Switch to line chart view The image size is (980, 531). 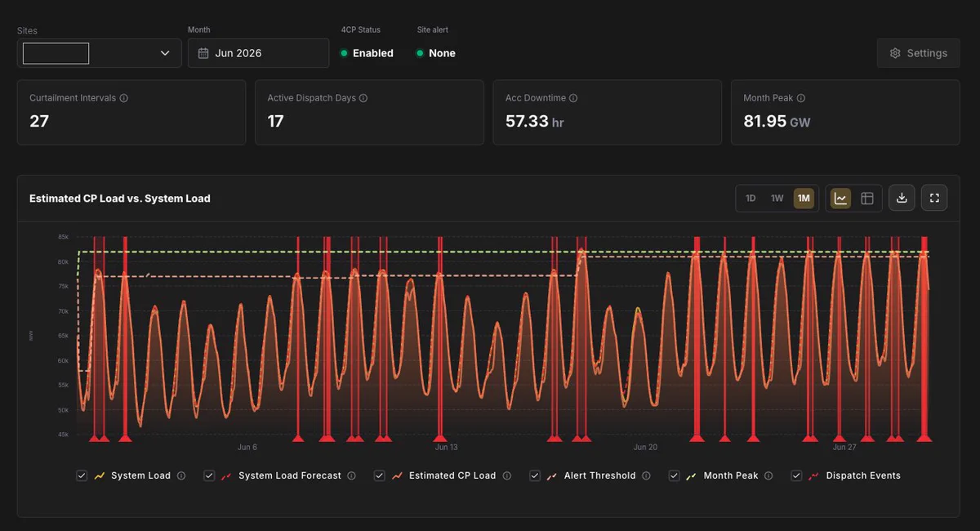coord(840,199)
